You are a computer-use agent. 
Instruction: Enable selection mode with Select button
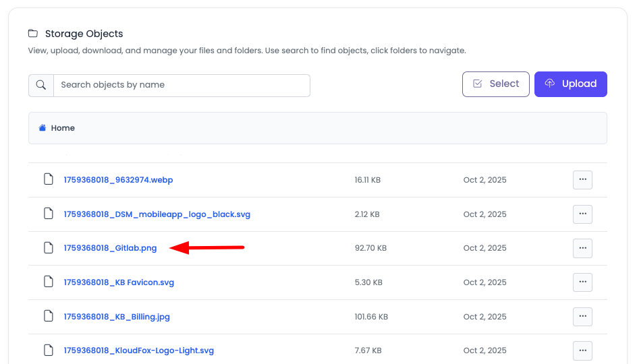coord(495,84)
